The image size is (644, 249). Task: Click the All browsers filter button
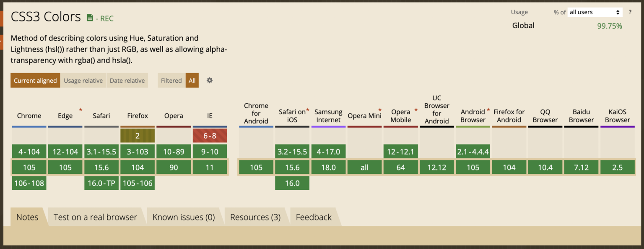pyautogui.click(x=192, y=80)
